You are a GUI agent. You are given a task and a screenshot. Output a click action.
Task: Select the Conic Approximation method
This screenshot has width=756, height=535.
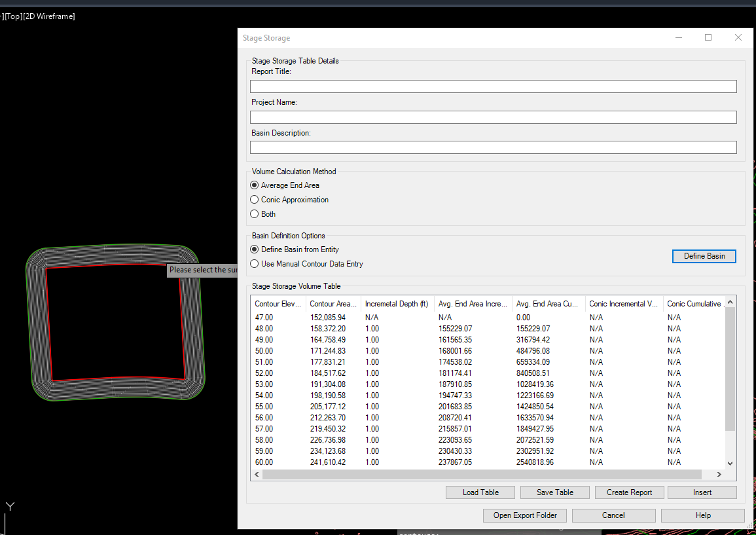tap(254, 199)
